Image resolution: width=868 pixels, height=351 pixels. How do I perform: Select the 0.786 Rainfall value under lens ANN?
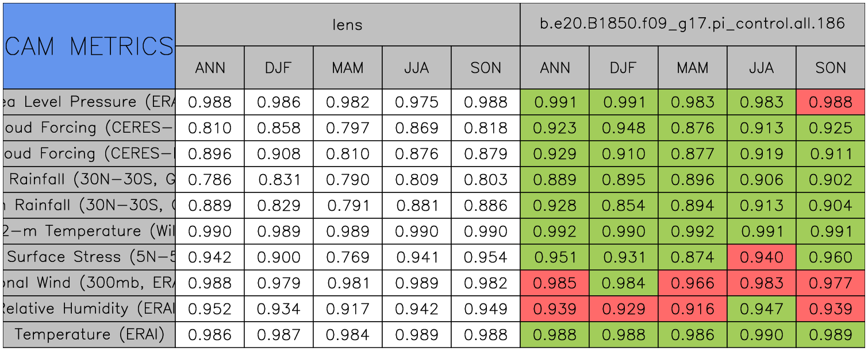[210, 180]
